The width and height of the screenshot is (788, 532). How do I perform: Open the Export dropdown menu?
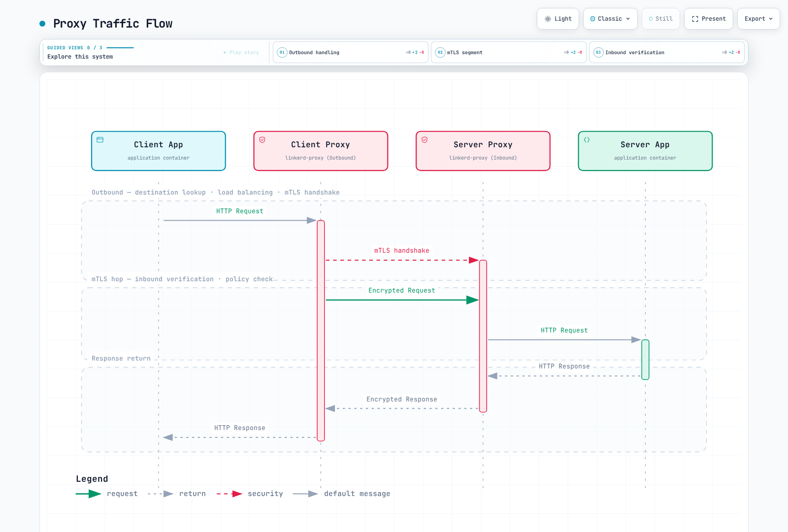758,19
